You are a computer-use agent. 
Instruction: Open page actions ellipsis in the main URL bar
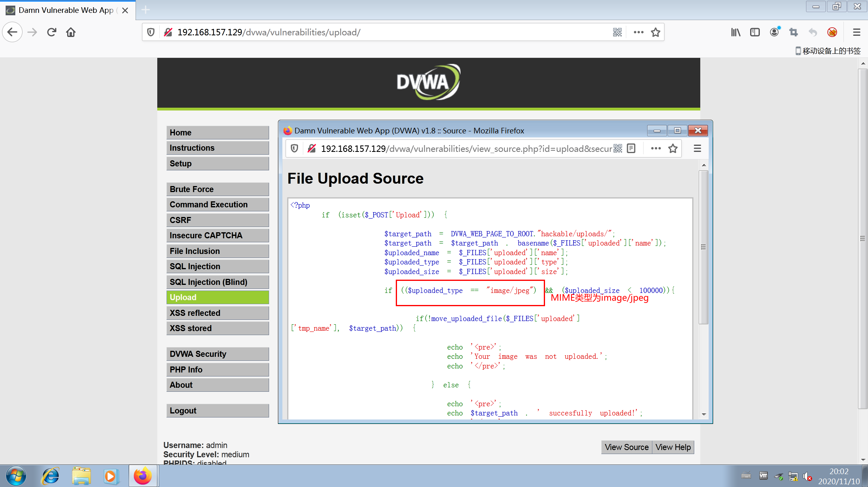(x=638, y=32)
